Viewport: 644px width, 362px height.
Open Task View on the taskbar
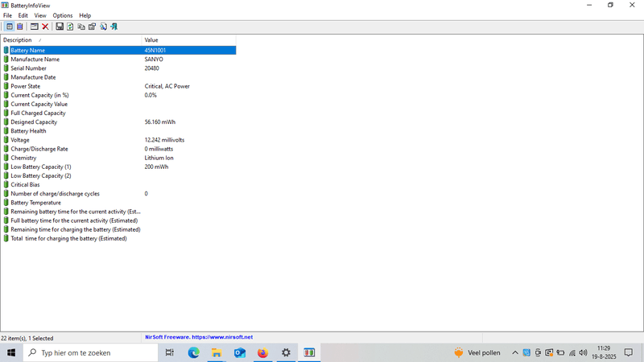pos(169,352)
